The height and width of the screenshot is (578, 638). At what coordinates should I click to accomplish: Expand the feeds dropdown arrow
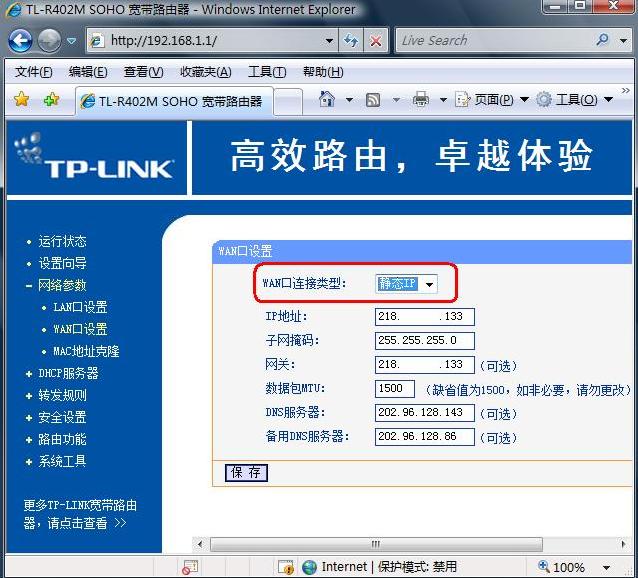[x=396, y=100]
